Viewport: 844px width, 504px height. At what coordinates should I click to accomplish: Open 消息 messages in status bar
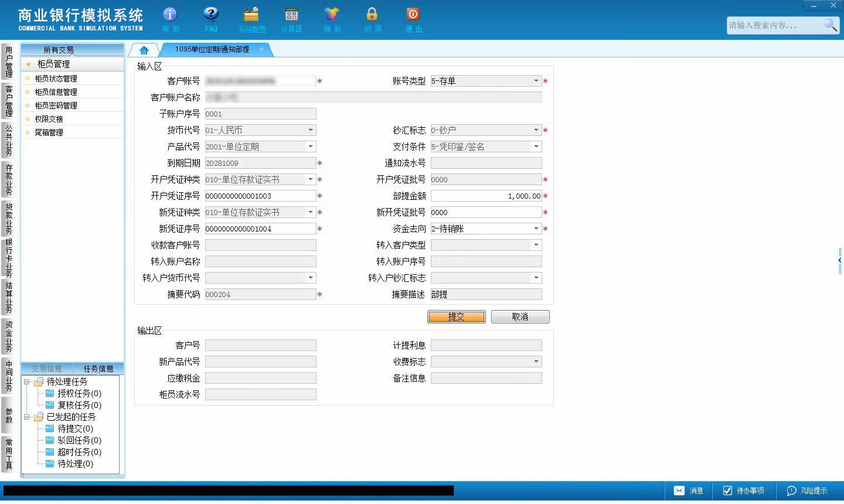tap(688, 491)
